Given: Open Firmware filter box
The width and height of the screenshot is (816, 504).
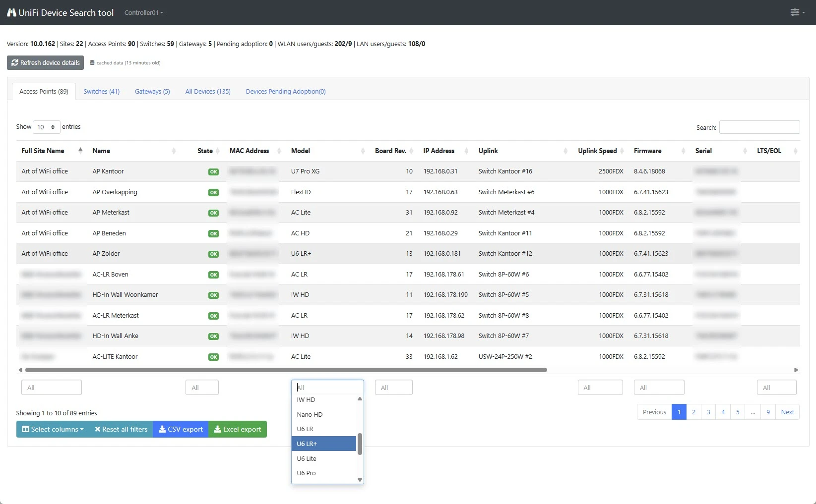Looking at the screenshot, I should point(659,388).
